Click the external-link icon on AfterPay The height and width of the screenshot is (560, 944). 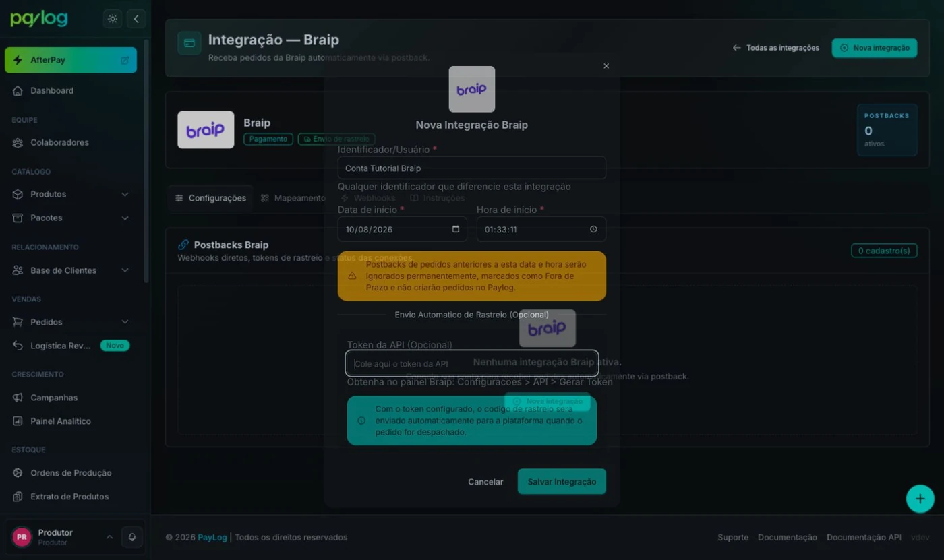click(x=125, y=60)
